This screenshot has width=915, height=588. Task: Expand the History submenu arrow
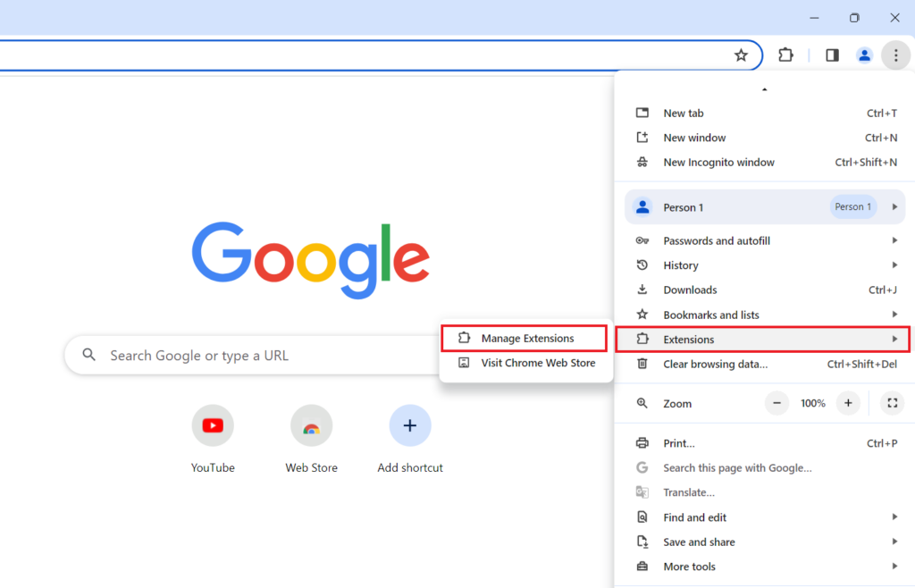coord(894,265)
